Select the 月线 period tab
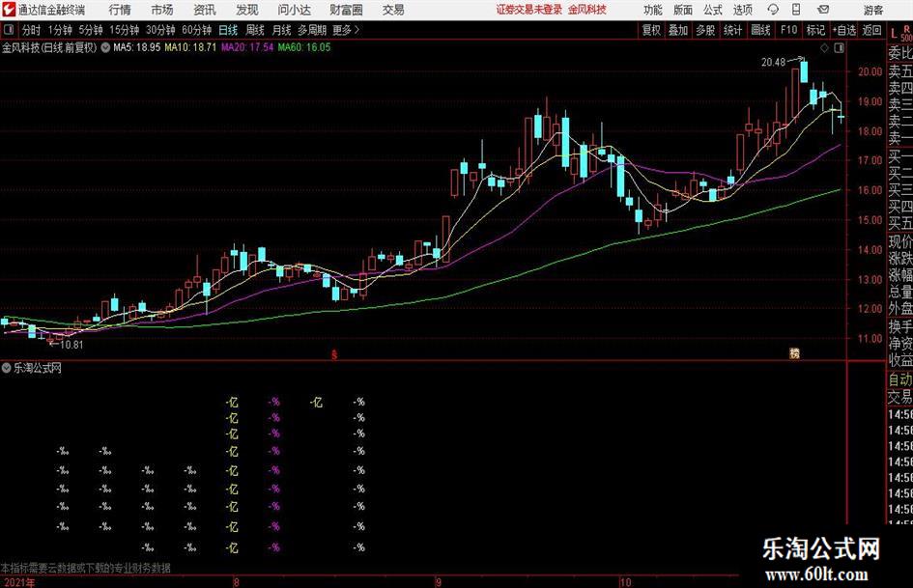This screenshot has width=913, height=588. point(282,30)
